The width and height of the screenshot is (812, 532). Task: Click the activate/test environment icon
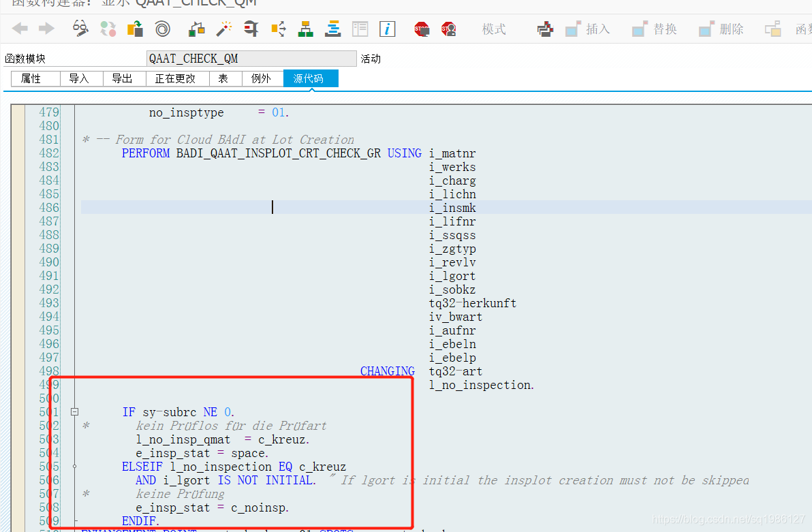[x=196, y=29]
